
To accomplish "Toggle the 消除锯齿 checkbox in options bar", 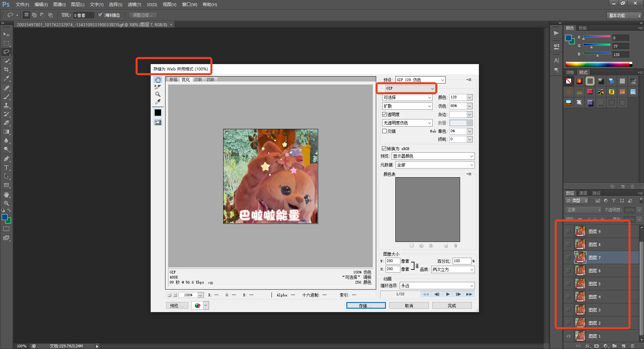I will [100, 15].
